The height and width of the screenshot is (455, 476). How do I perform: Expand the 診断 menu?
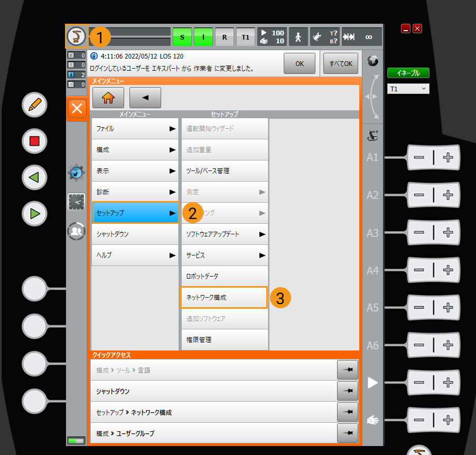pos(135,192)
